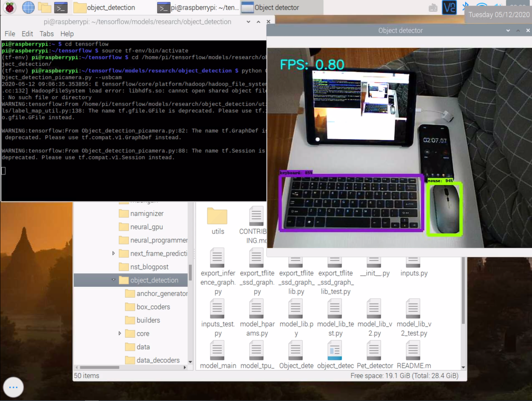Image resolution: width=532 pixels, height=401 pixels.
Task: Launch the web browser from the taskbar
Action: pos(28,8)
